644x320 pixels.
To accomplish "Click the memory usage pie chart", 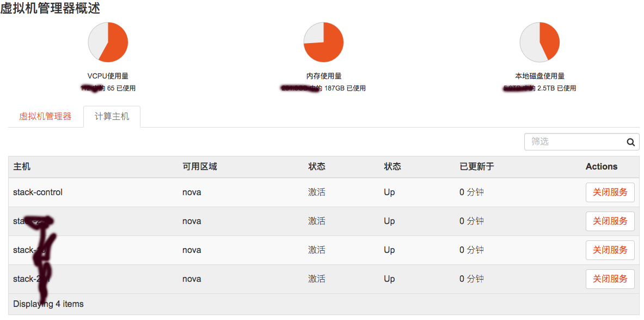I will pyautogui.click(x=323, y=42).
